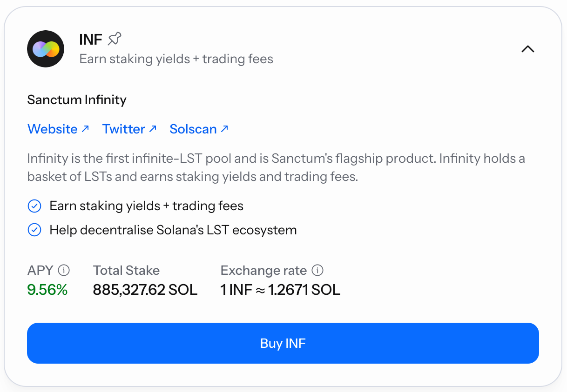567x392 pixels.
Task: Click checkmark icon beside Earn staking yields
Action: 34,206
